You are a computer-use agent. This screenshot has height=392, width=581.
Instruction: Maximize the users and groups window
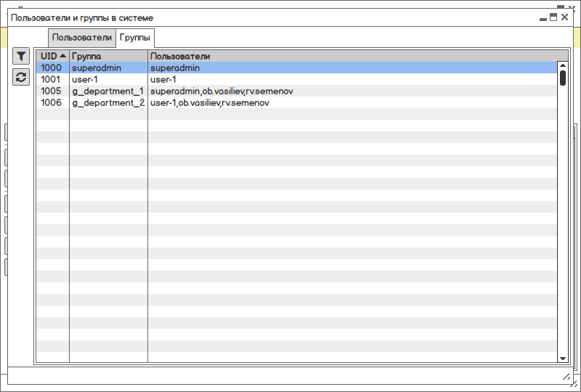(x=553, y=17)
